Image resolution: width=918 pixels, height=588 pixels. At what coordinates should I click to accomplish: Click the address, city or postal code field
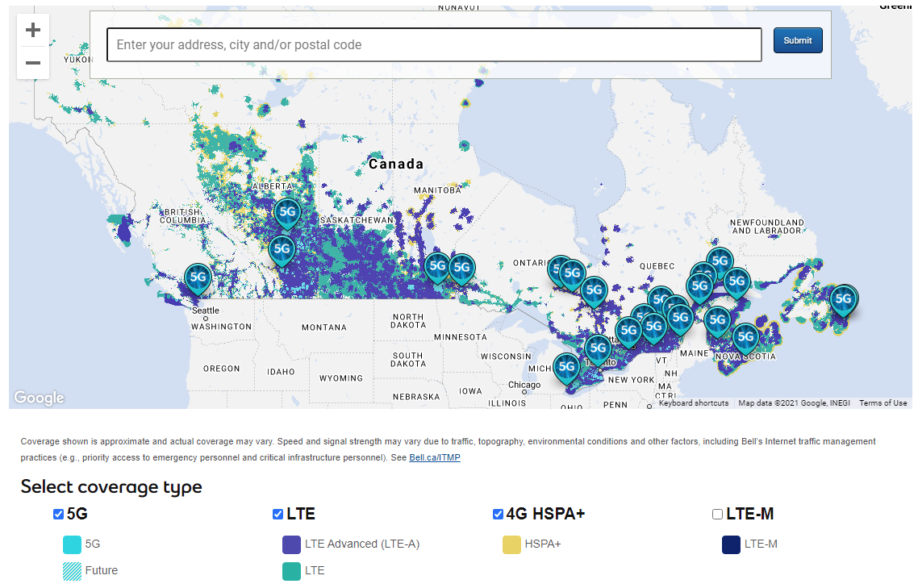pyautogui.click(x=434, y=45)
